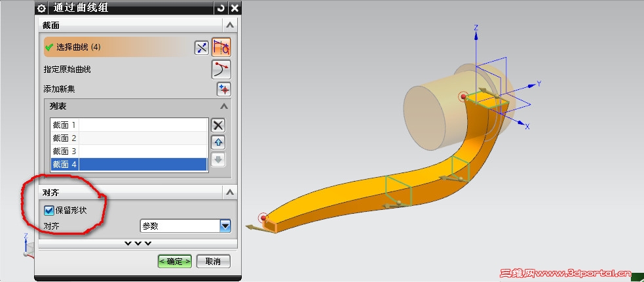Collapse the 列表 list section

224,106
